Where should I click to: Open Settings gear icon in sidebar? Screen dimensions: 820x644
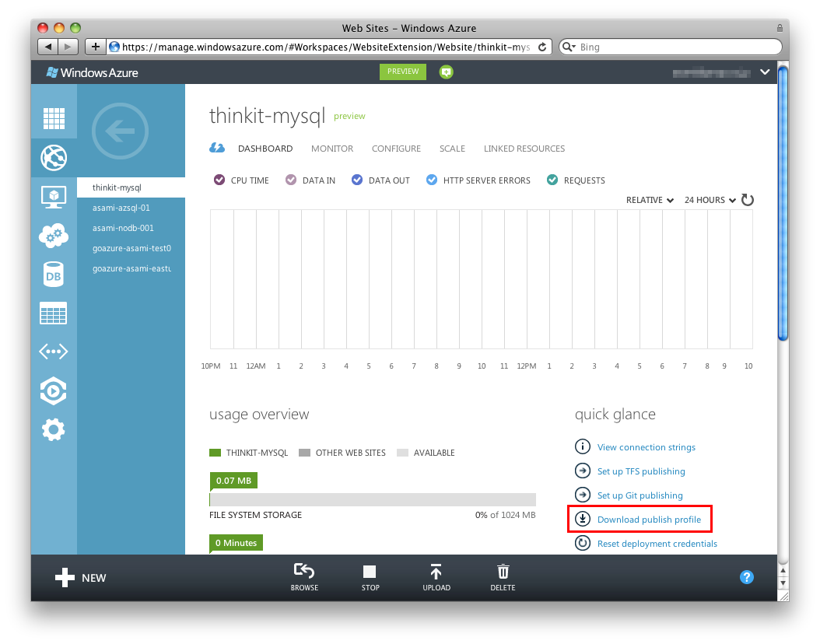click(x=54, y=429)
